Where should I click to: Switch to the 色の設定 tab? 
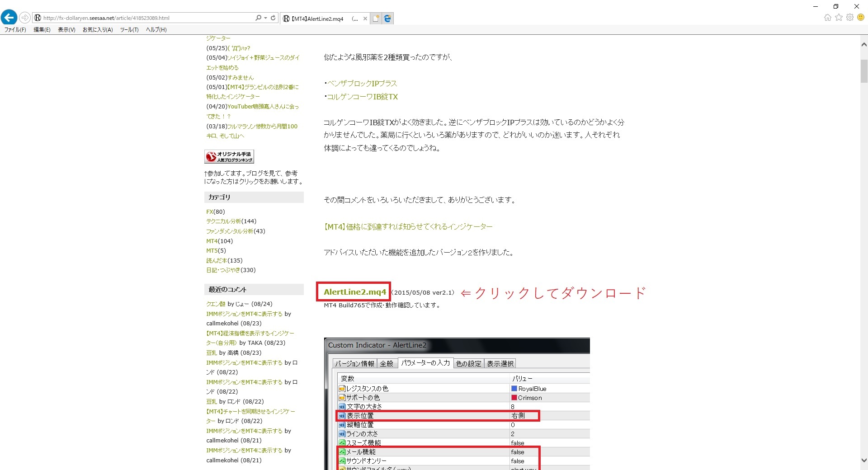click(x=468, y=363)
